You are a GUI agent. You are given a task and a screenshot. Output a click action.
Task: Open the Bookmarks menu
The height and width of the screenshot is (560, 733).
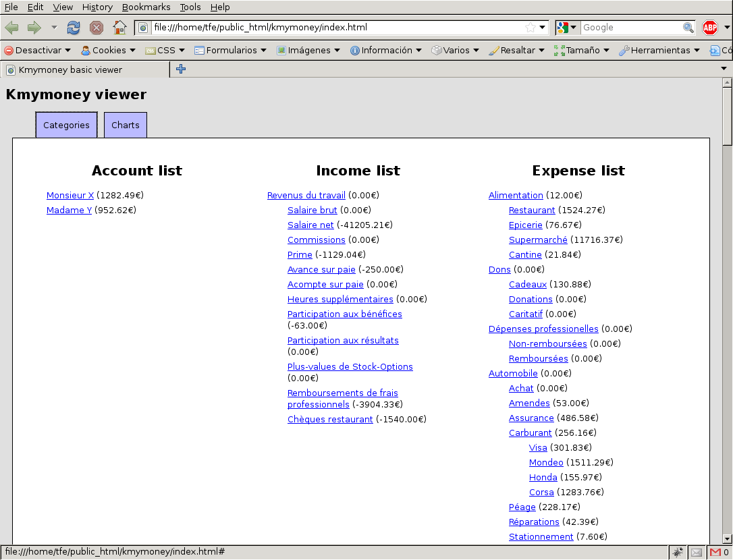pos(146,7)
